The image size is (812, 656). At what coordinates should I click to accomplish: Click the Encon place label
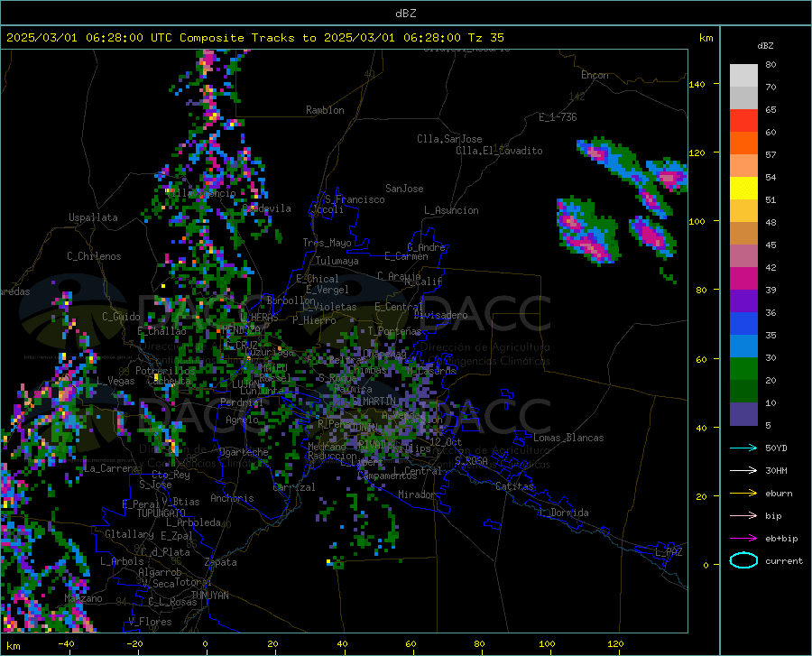point(595,75)
